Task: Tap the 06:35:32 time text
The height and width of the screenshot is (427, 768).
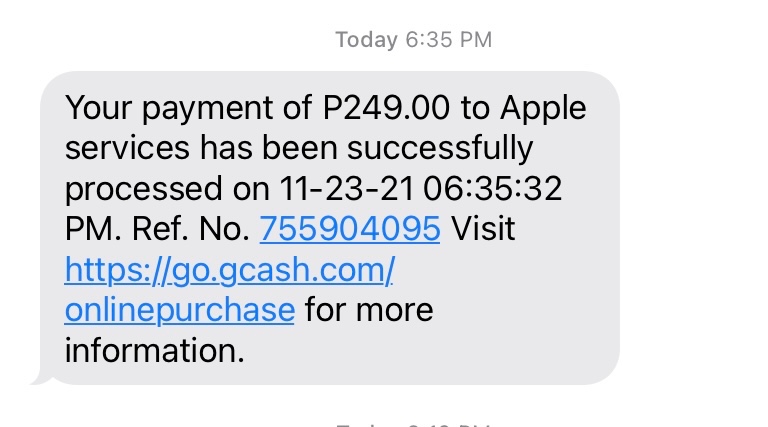Action: (492, 189)
